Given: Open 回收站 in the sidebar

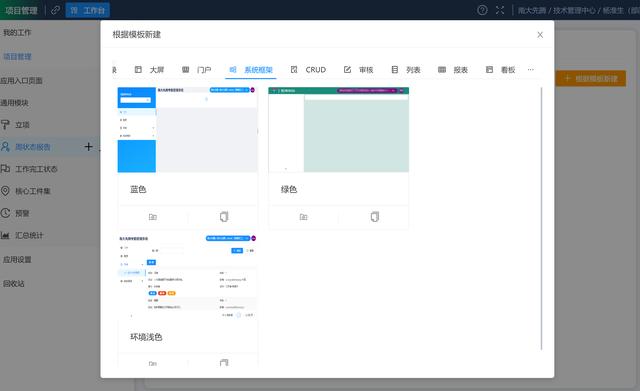Looking at the screenshot, I should coord(13,284).
